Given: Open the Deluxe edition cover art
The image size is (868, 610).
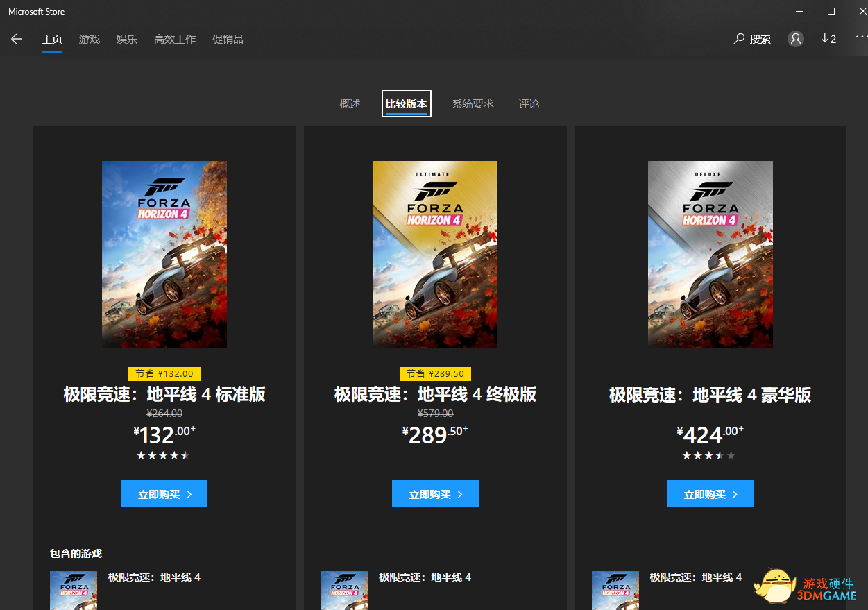Looking at the screenshot, I should coord(710,255).
